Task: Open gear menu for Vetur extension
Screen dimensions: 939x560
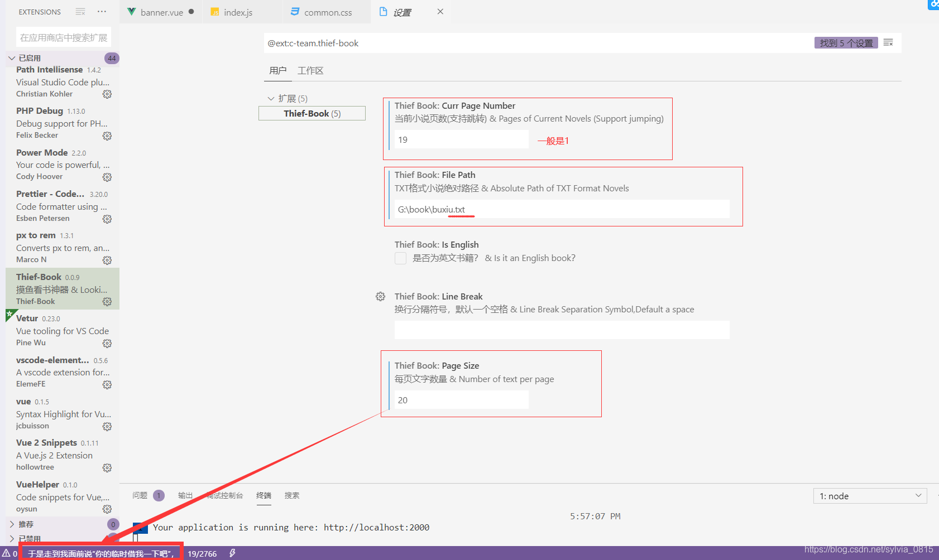Action: pyautogui.click(x=107, y=344)
